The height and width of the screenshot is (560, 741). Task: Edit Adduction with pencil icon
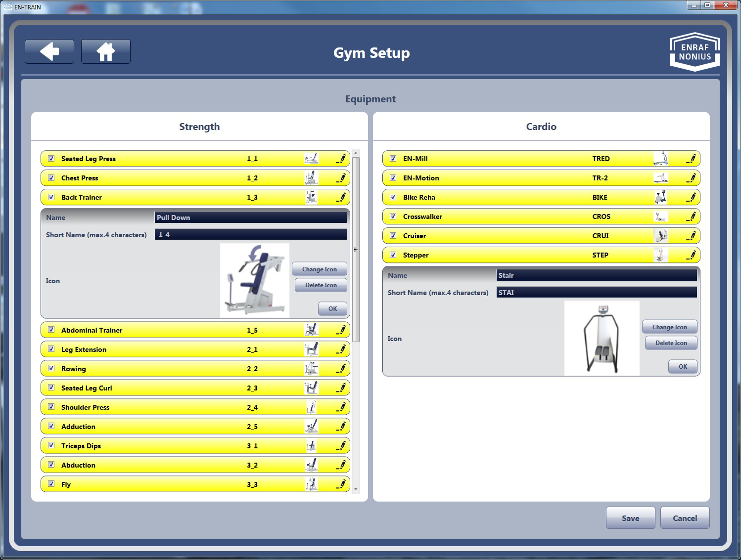(341, 427)
